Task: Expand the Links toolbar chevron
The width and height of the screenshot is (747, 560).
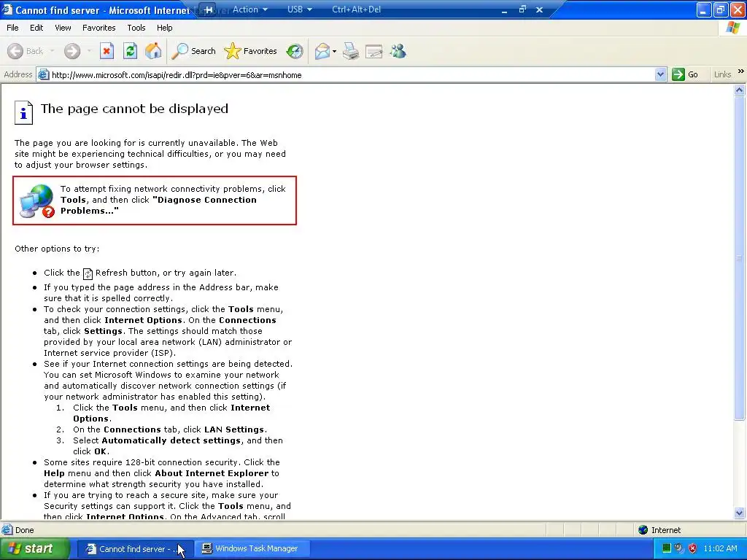Action: pyautogui.click(x=741, y=71)
